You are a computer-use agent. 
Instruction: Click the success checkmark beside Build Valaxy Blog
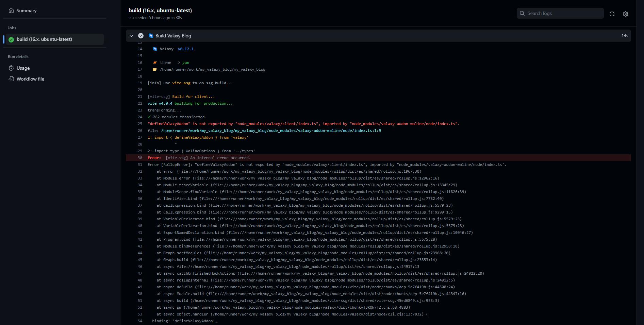141,35
